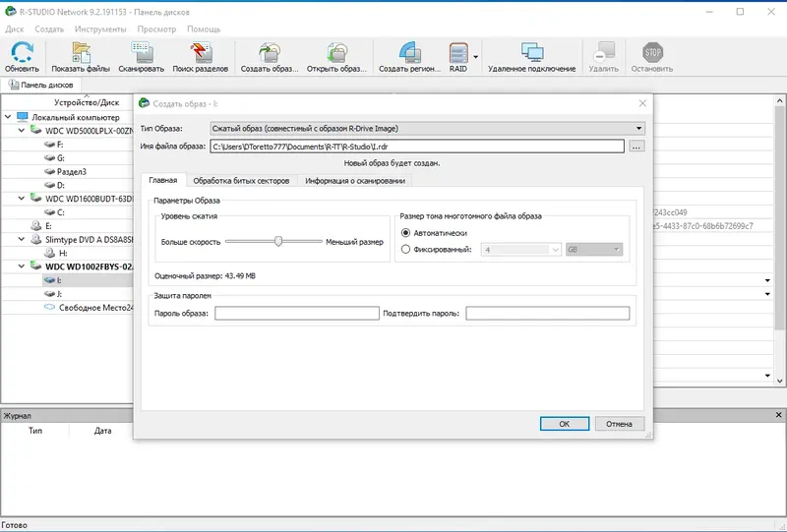The image size is (787, 532).
Task: Click the Пароль образа field
Action: click(x=297, y=313)
